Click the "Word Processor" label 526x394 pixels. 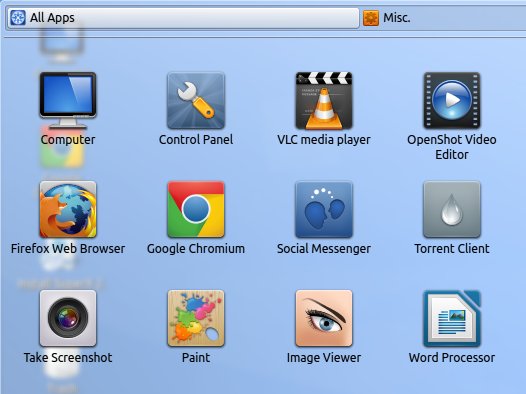(x=452, y=357)
